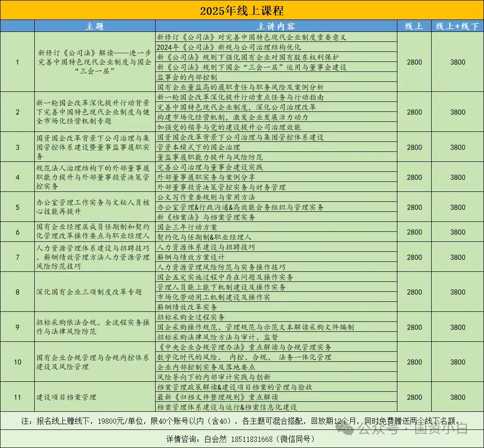484x448 pixels.
Task: Select row number 1 cell
Action: click(17, 62)
